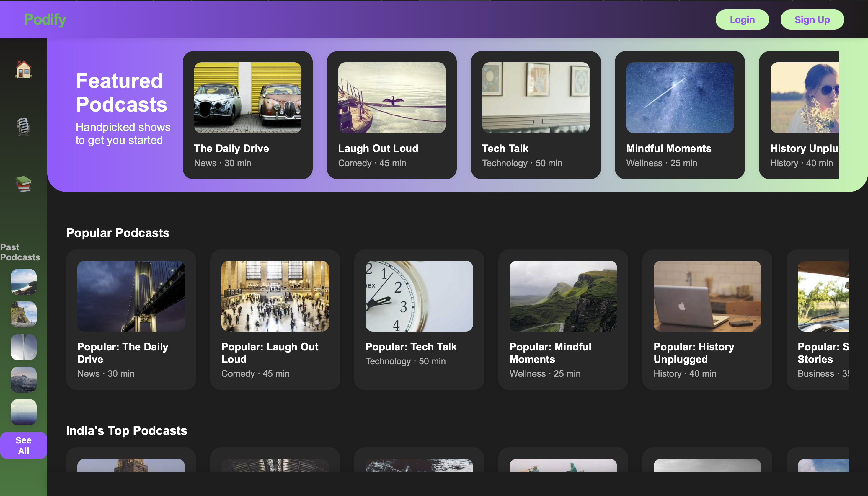
Task: Select featured title 'Laugh Out Loud'
Action: (378, 149)
